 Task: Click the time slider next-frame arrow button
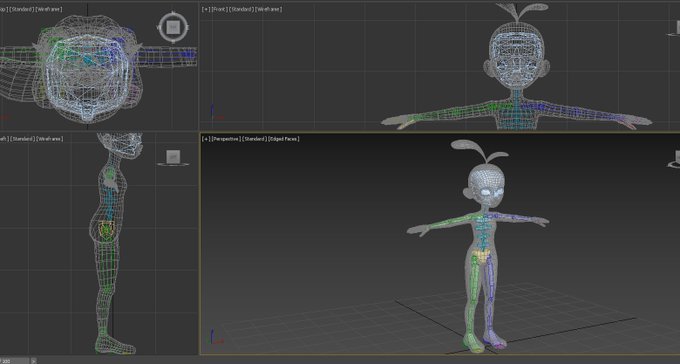[x=33, y=361]
